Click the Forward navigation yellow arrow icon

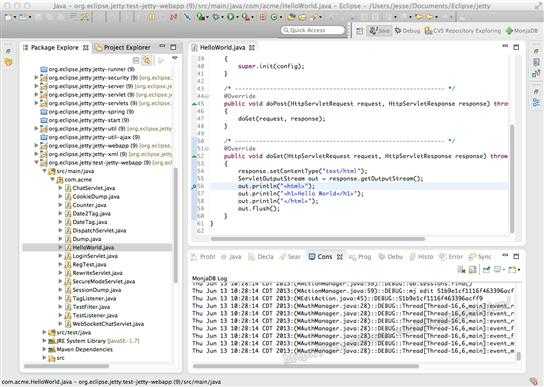click(x=430, y=17)
